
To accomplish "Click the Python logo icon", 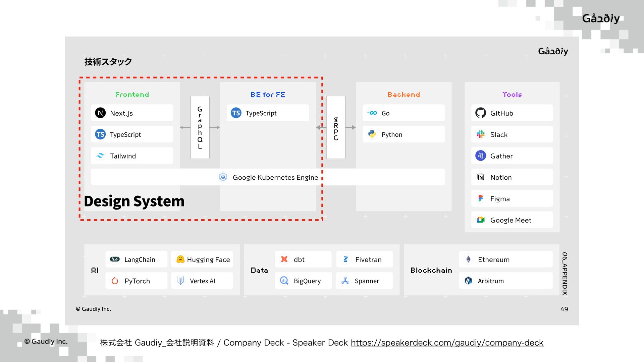I will point(372,134).
